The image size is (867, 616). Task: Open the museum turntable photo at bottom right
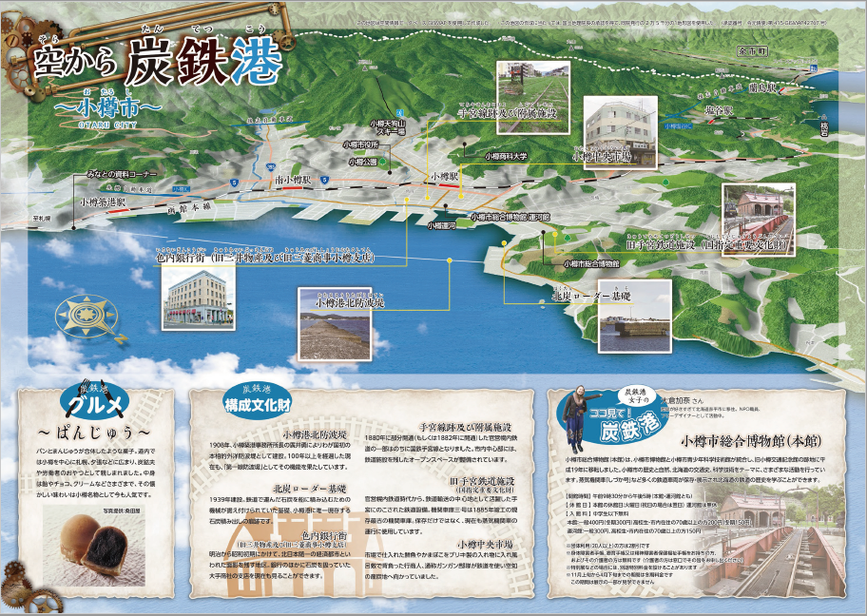coord(768,539)
